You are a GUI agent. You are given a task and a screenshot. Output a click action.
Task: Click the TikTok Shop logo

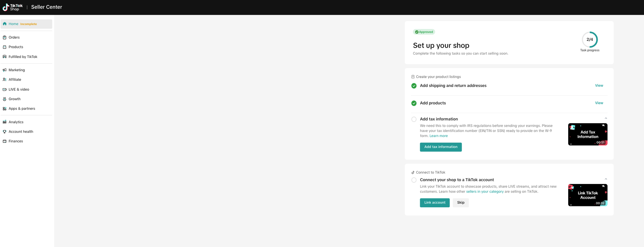pos(13,7)
